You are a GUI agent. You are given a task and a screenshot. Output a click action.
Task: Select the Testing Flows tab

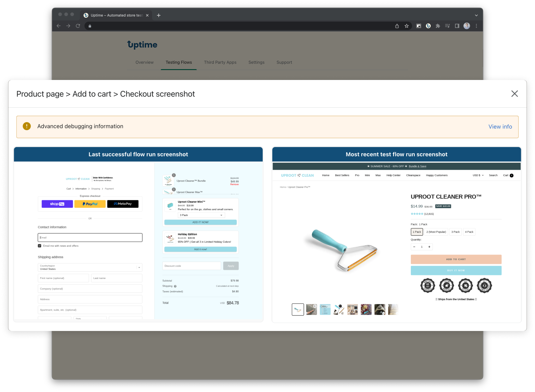pyautogui.click(x=179, y=62)
